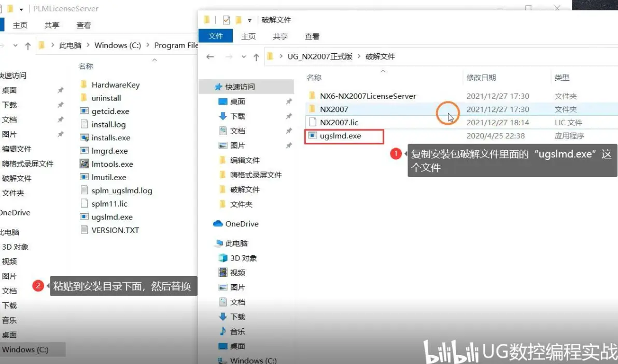Unpin 文档 in PLMLicenseServer sidebar
This screenshot has width=618, height=364.
60,120
